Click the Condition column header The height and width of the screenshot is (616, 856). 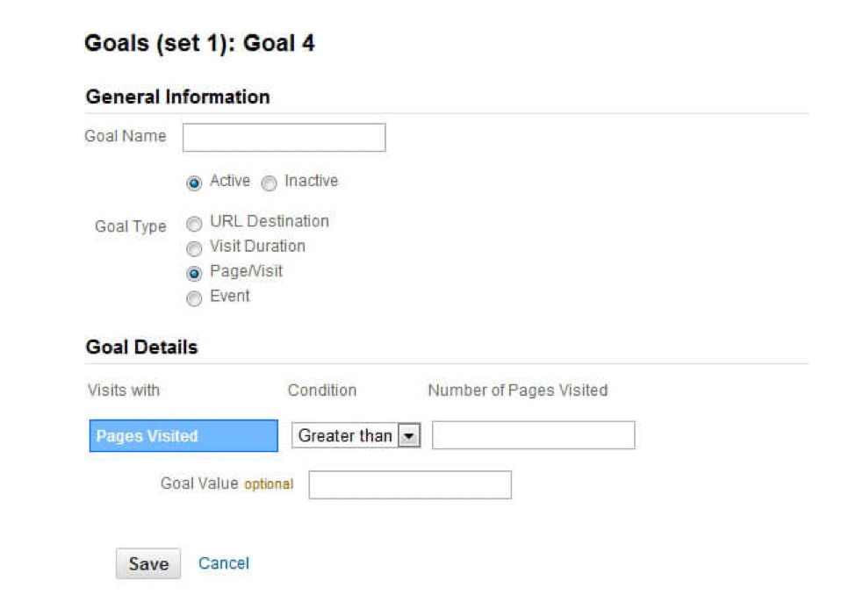tap(321, 390)
